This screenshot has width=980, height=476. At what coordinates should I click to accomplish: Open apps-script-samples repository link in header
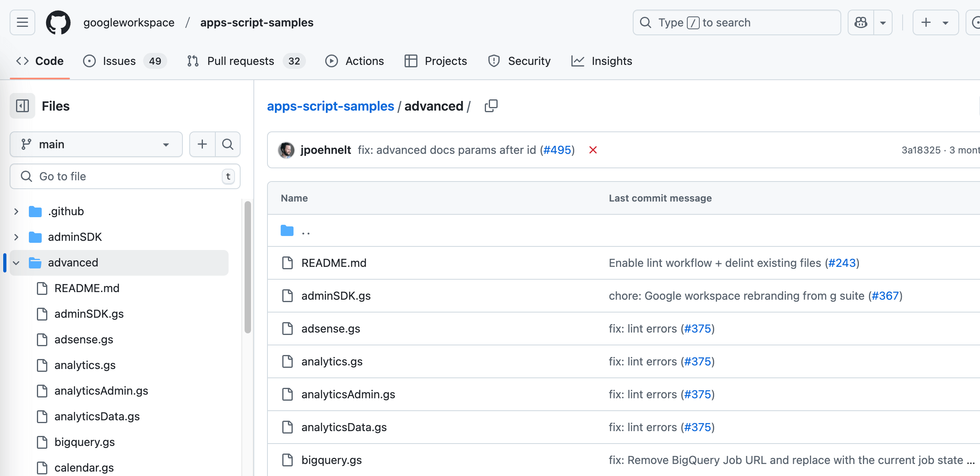tap(257, 22)
